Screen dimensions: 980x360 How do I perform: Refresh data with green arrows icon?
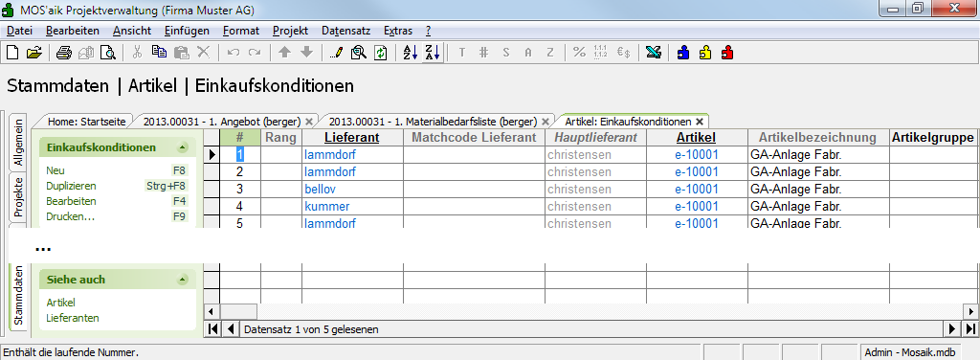click(380, 53)
